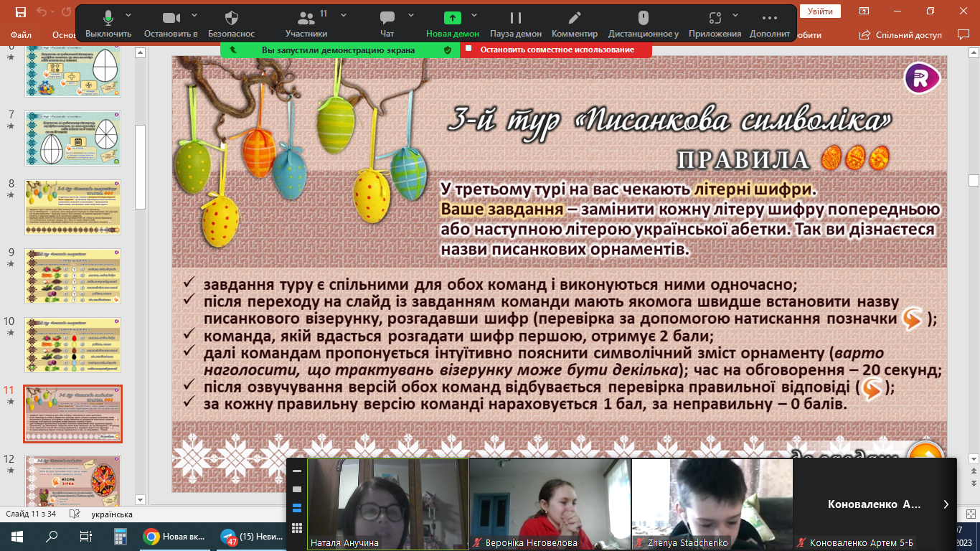Pause the screen share with Пауза демонстрации
This screenshot has width=980, height=551.
516,24
